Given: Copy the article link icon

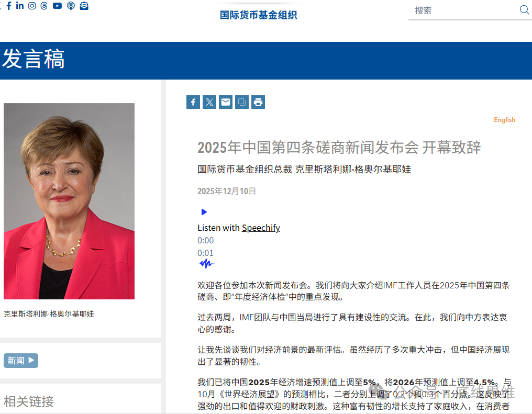Looking at the screenshot, I should pos(241,102).
